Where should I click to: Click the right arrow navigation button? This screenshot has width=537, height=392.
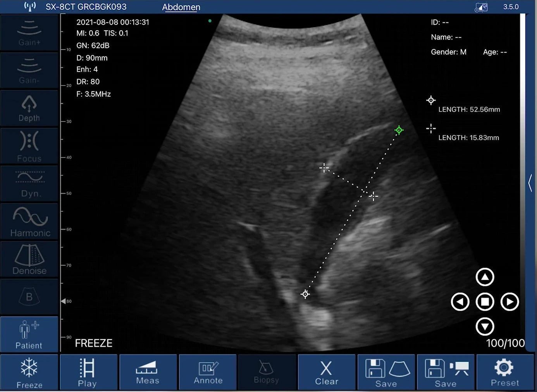click(x=509, y=302)
